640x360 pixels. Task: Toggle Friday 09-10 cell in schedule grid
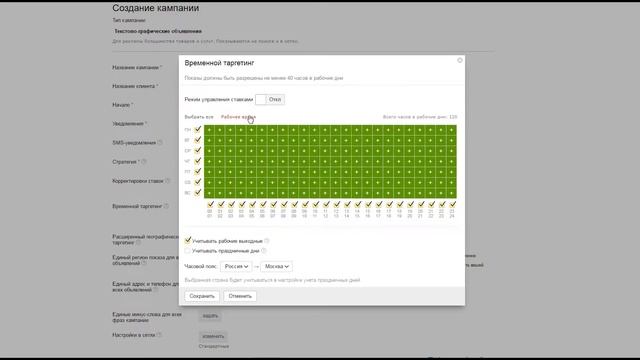click(304, 172)
